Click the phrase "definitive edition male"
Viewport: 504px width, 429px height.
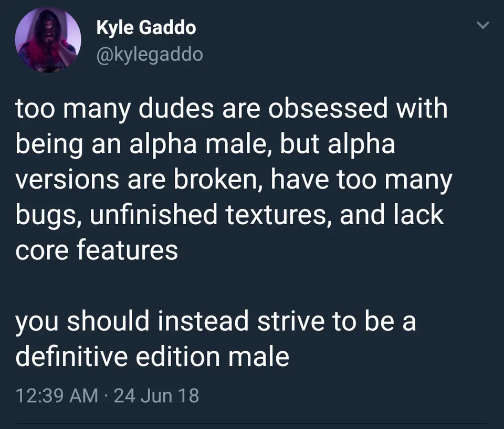coord(152,357)
